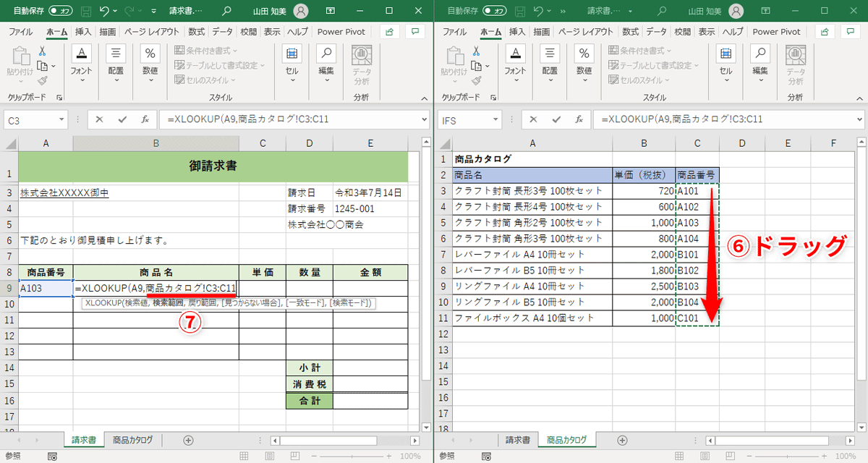Screen dimensions: 868x463
Task: Open the Name Box dropdown arrow
Action: tap(61, 120)
